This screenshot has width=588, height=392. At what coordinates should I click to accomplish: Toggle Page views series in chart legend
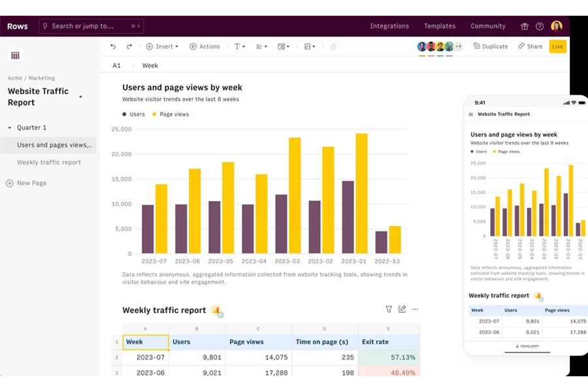point(171,114)
